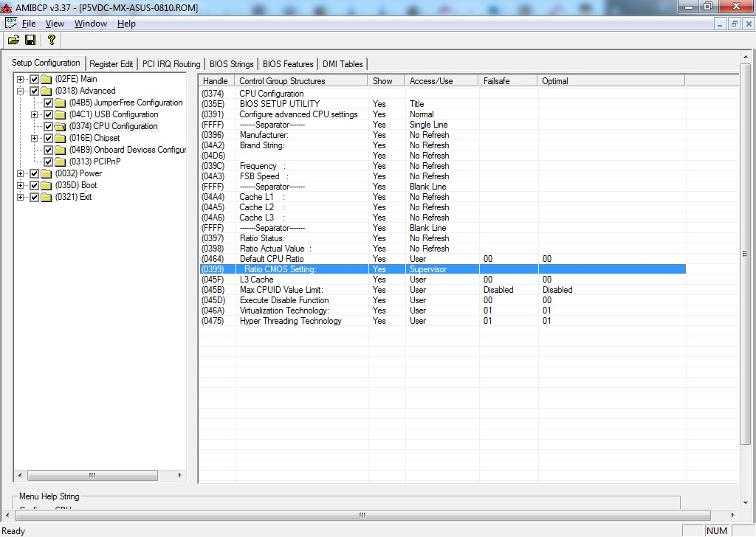Viewport: 756px width, 537px height.
Task: Click the ROM document icon beside File menu
Action: (10, 23)
